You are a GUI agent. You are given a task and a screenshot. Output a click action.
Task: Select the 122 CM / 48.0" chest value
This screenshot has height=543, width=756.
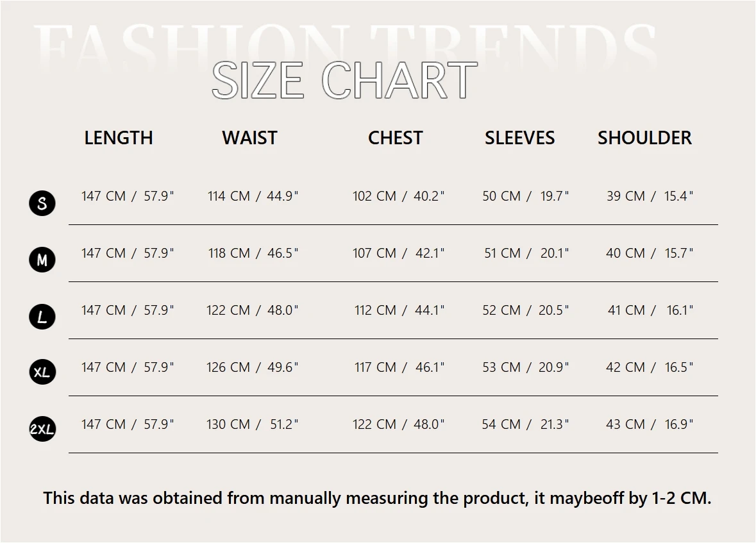[398, 424]
